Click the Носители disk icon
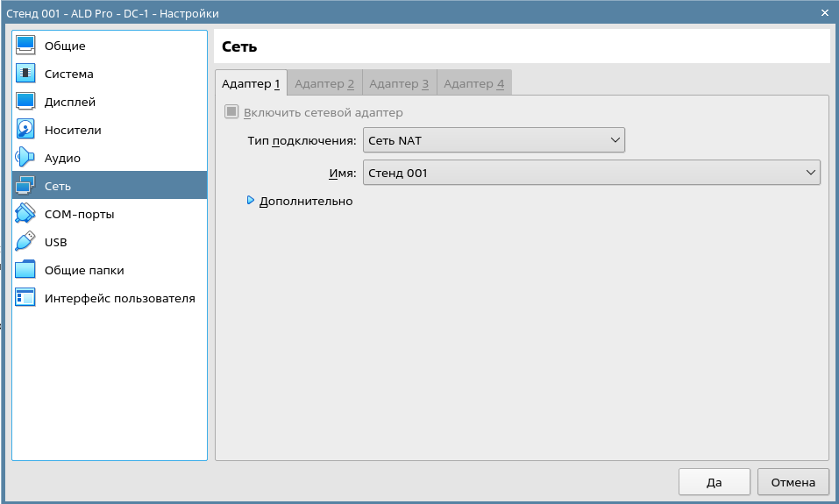839x504 pixels. [x=25, y=130]
